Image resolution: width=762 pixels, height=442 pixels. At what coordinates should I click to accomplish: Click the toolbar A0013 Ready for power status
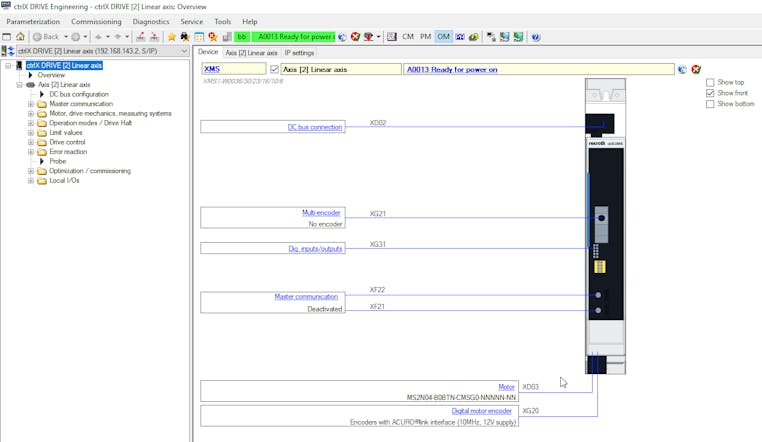(x=294, y=36)
